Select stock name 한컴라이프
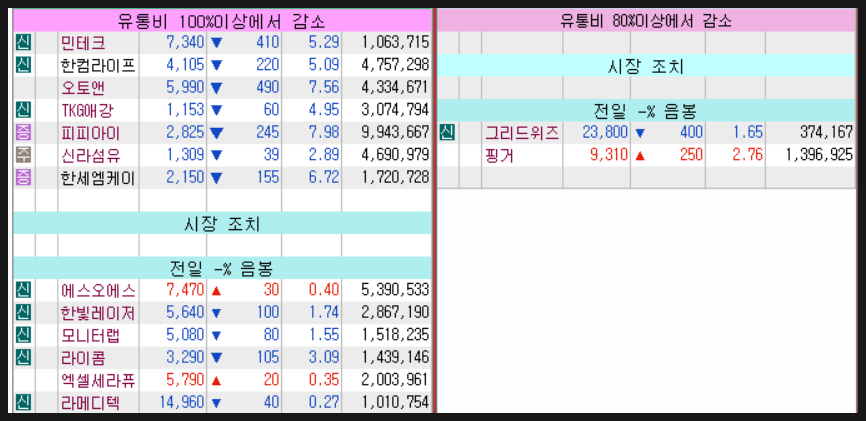 pos(98,65)
